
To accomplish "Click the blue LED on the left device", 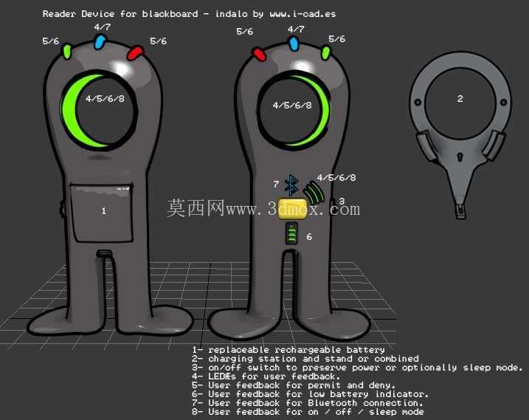I will [100, 42].
